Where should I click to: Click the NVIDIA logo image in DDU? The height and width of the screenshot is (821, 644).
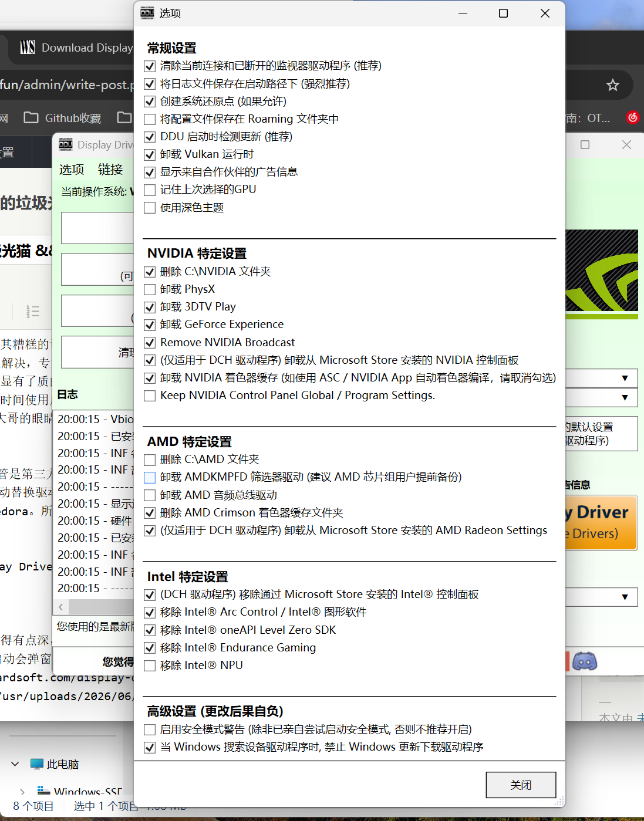(x=601, y=274)
